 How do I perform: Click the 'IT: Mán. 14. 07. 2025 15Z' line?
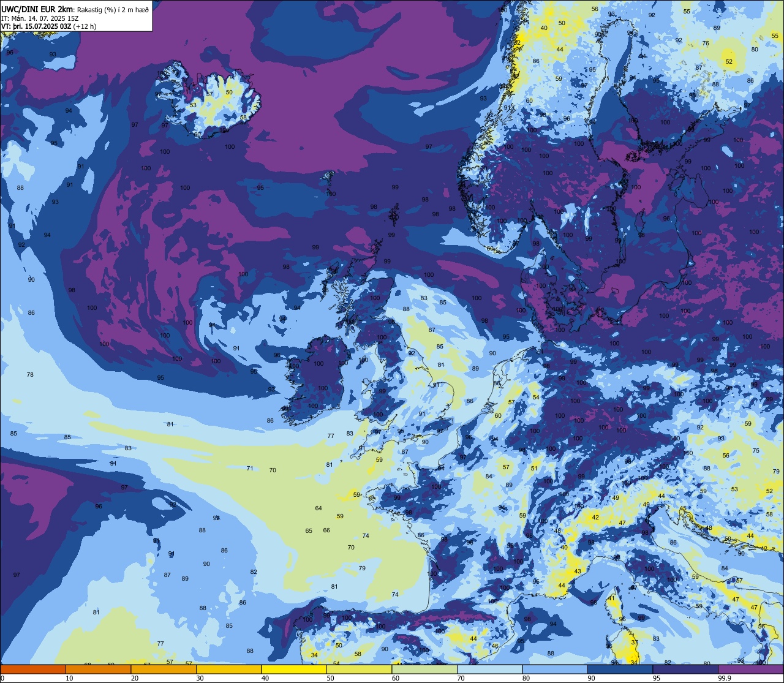click(x=39, y=18)
